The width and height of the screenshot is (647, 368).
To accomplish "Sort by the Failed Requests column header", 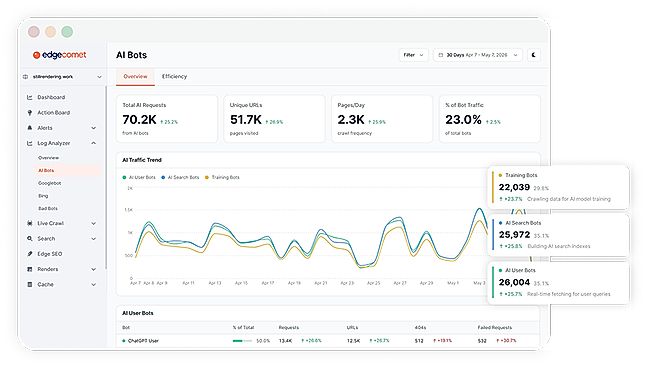I will pos(495,328).
